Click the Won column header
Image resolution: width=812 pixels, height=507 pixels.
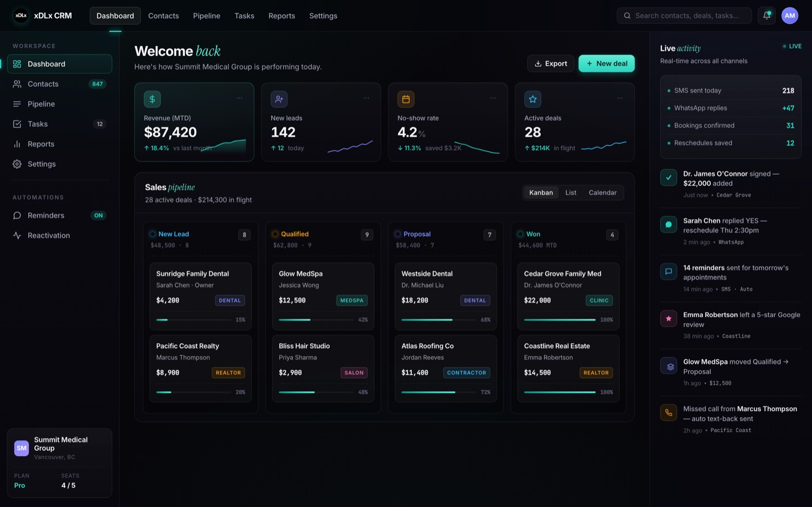pyautogui.click(x=568, y=239)
